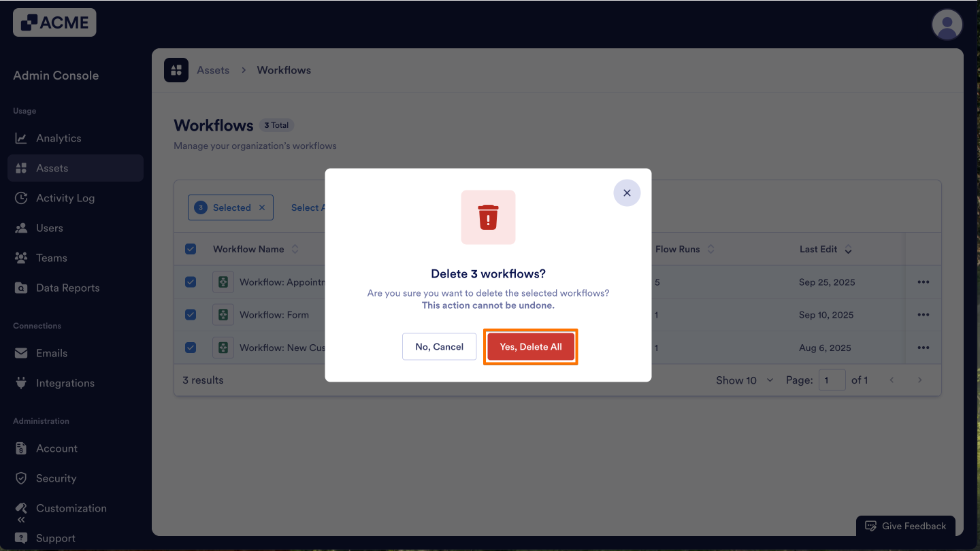Uncheck the select-all checkbox in table header

pos(191,249)
